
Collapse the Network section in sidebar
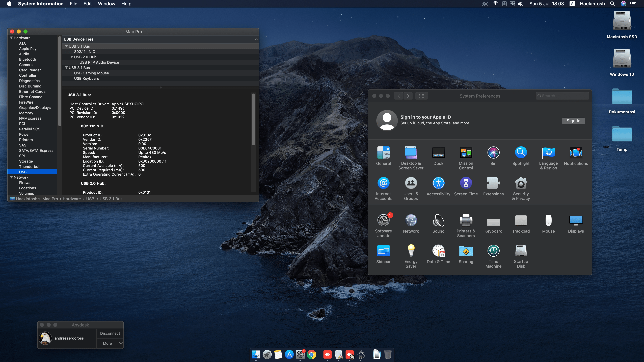coord(11,177)
